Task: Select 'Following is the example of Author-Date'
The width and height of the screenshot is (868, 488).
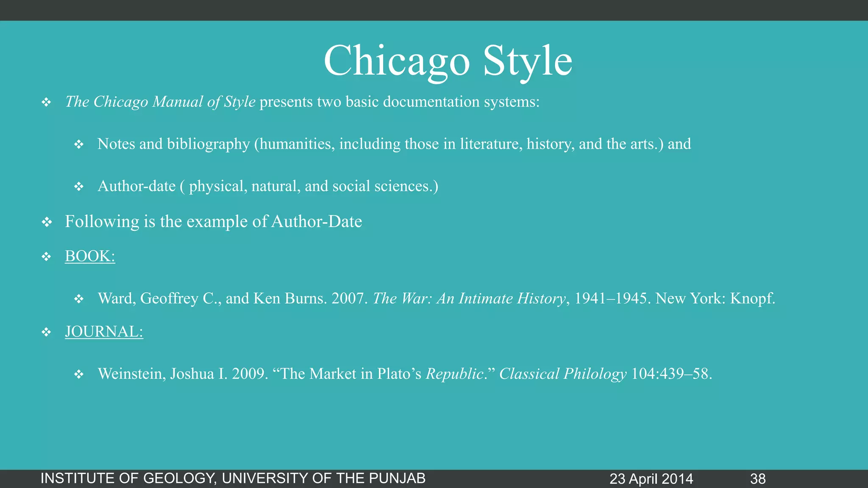Action: [x=214, y=222]
